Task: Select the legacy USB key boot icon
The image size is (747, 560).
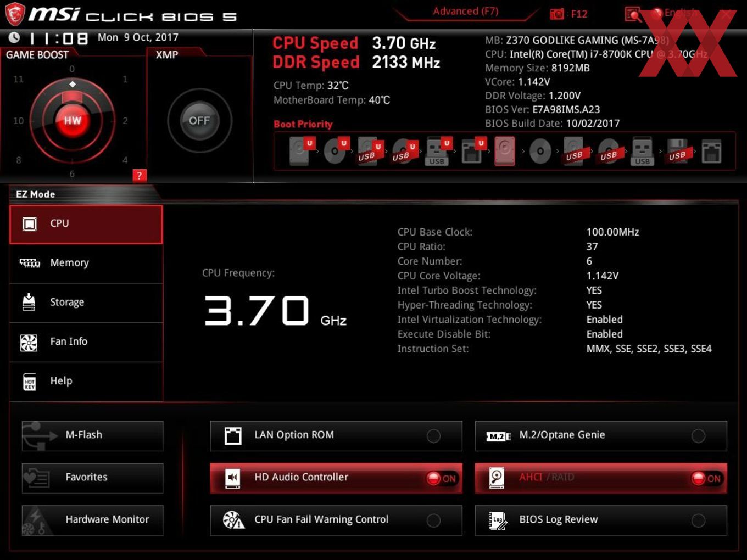Action: click(642, 152)
